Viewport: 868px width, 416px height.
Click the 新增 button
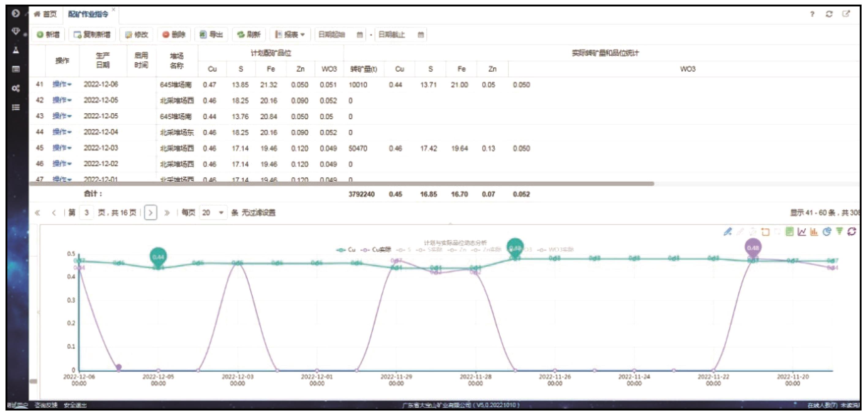(48, 34)
